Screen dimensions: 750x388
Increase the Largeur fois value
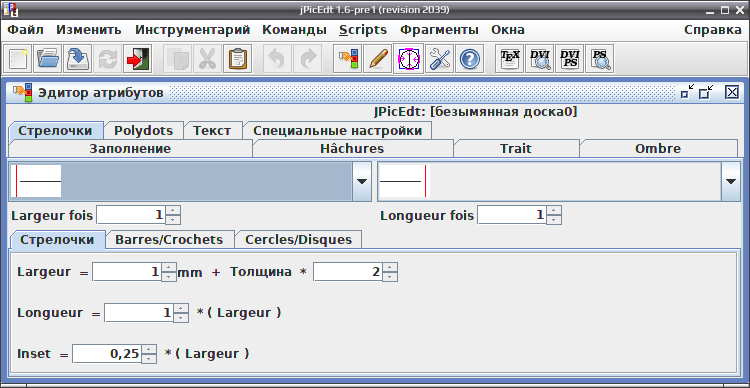point(173,211)
